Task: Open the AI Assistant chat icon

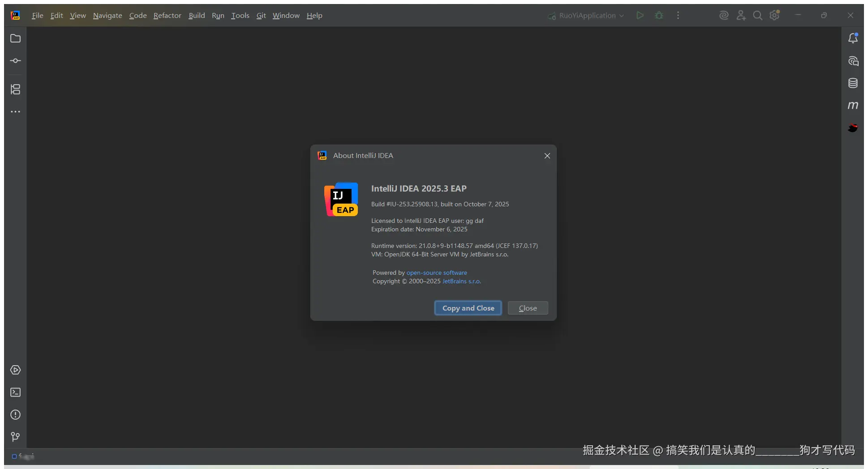Action: [853, 61]
